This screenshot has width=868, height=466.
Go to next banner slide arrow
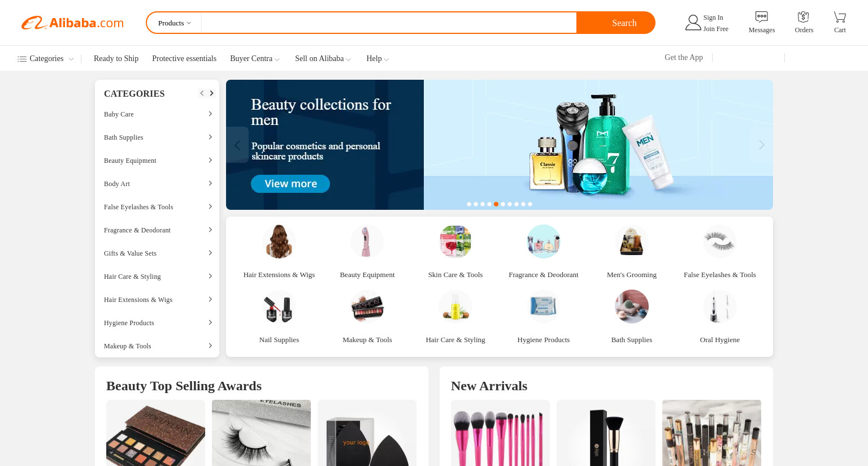coord(762,145)
